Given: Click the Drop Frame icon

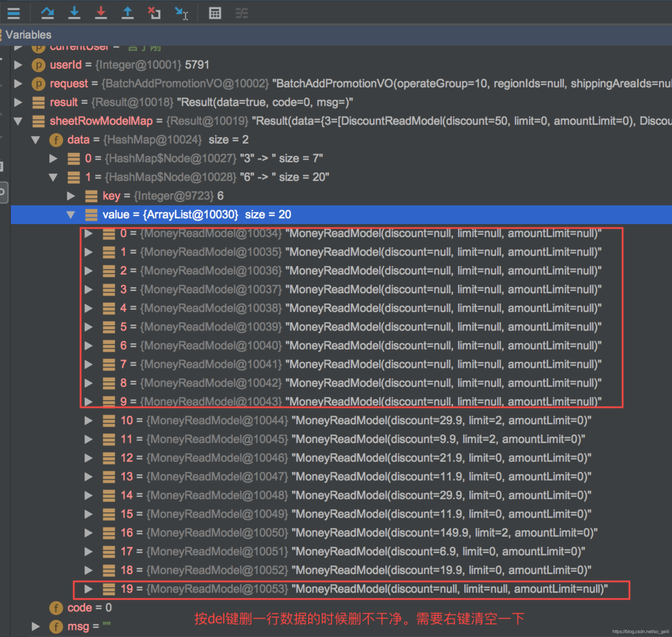Looking at the screenshot, I should coord(154,13).
